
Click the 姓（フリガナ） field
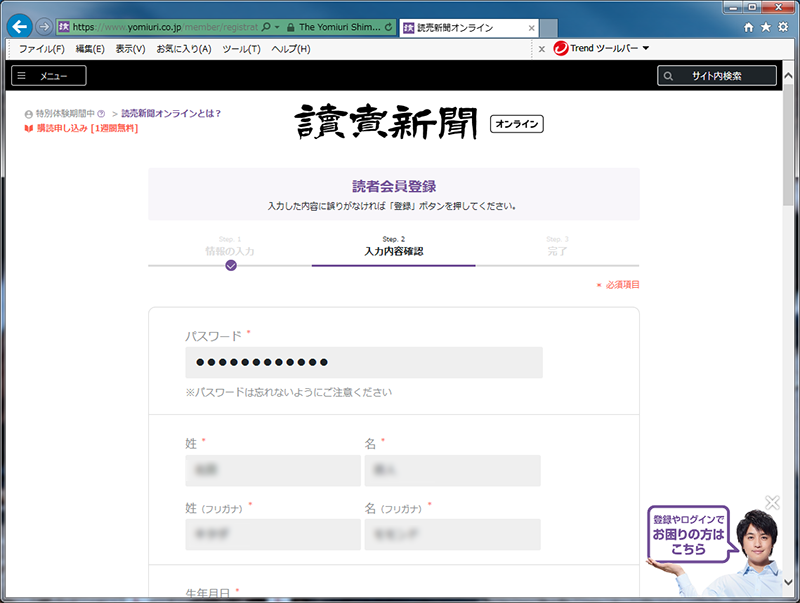pyautogui.click(x=273, y=535)
